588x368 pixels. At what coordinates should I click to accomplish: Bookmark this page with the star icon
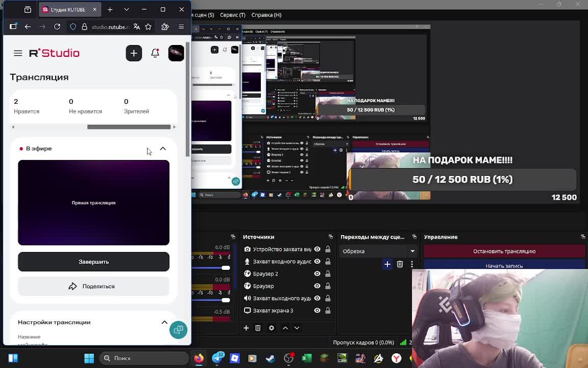[148, 27]
